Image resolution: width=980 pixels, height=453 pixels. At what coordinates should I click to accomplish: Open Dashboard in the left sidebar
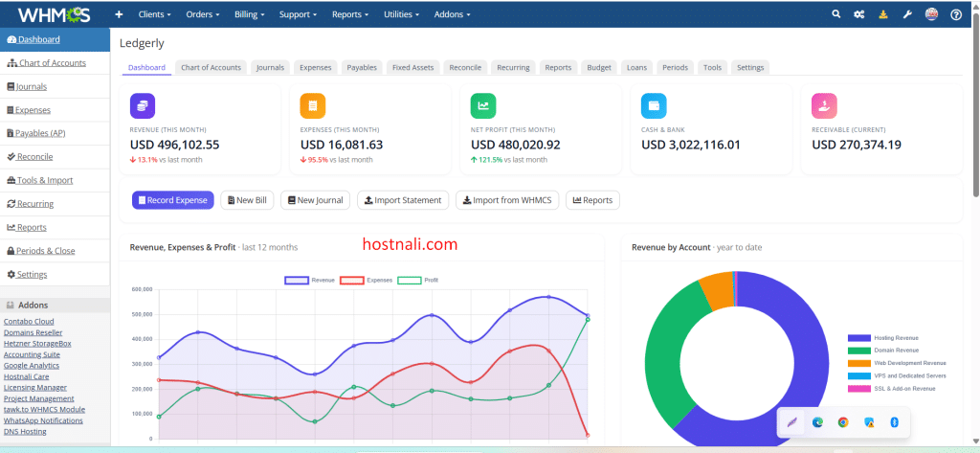pos(55,39)
